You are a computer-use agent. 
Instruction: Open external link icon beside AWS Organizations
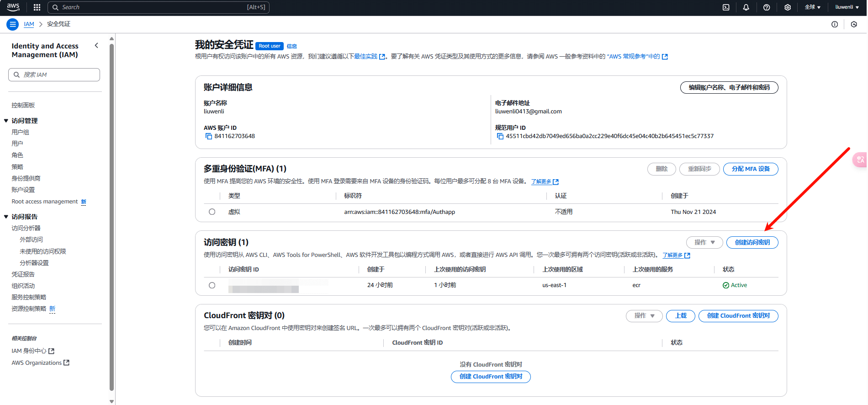pyautogui.click(x=67, y=362)
